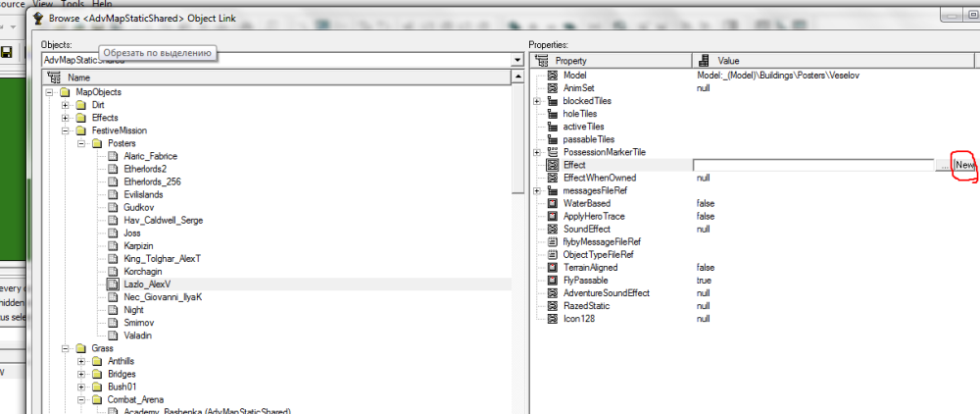Image resolution: width=980 pixels, height=414 pixels.
Task: Click the SoundEffect property icon
Action: point(552,229)
